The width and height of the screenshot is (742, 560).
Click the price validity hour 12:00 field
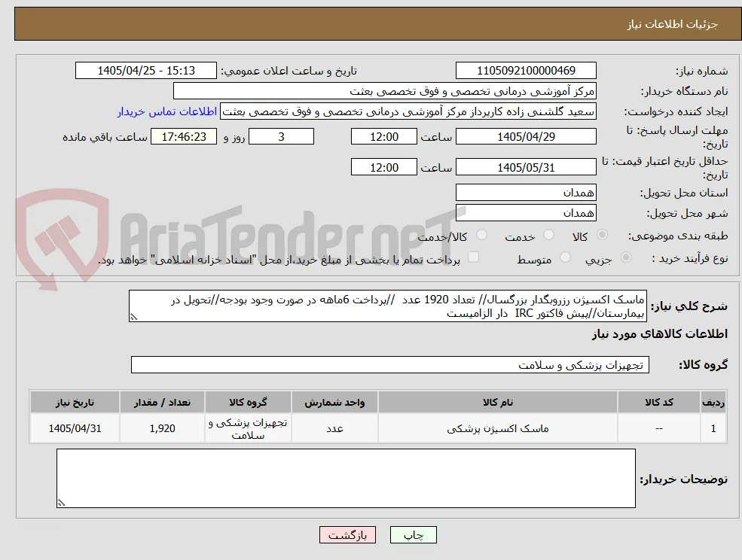point(383,167)
